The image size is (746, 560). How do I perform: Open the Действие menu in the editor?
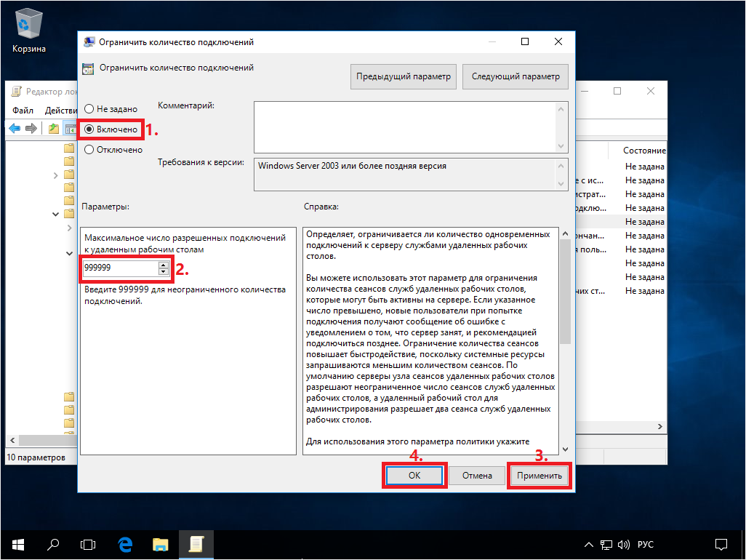tap(60, 111)
